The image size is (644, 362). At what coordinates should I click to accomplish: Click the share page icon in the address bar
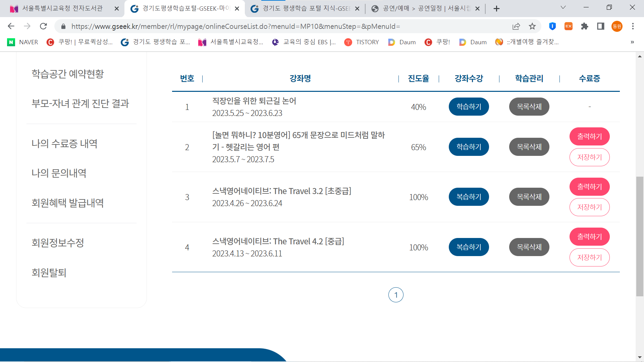point(516,26)
